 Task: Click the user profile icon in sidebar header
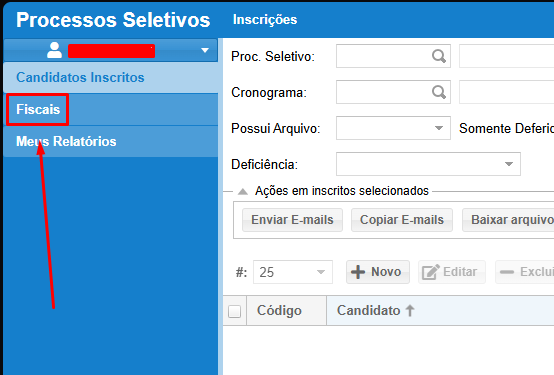coord(54,51)
